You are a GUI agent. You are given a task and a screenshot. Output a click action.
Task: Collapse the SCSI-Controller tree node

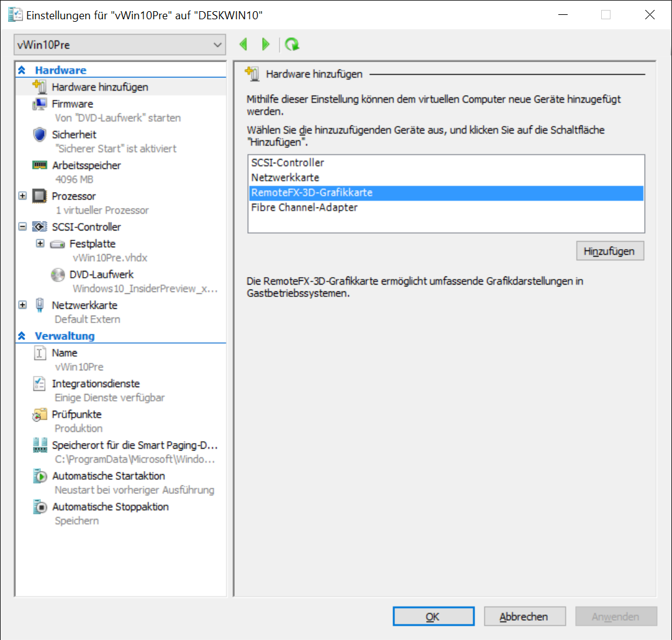(x=22, y=227)
